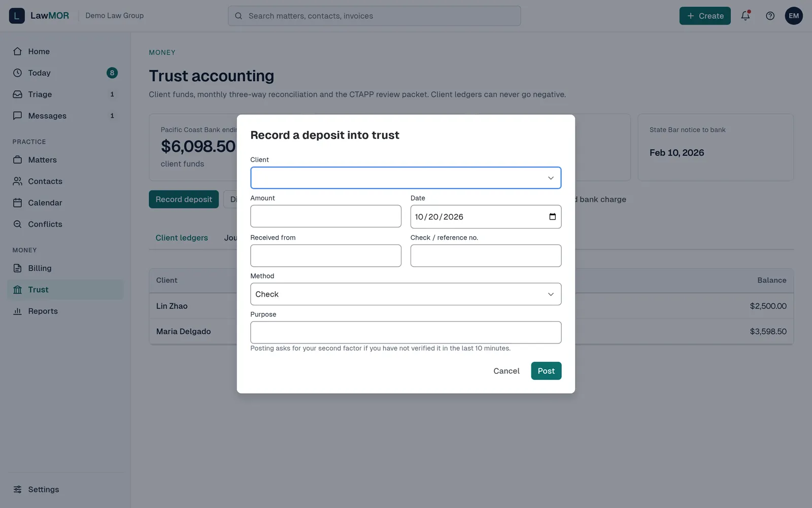
Task: Click the Record deposit button
Action: pos(184,199)
